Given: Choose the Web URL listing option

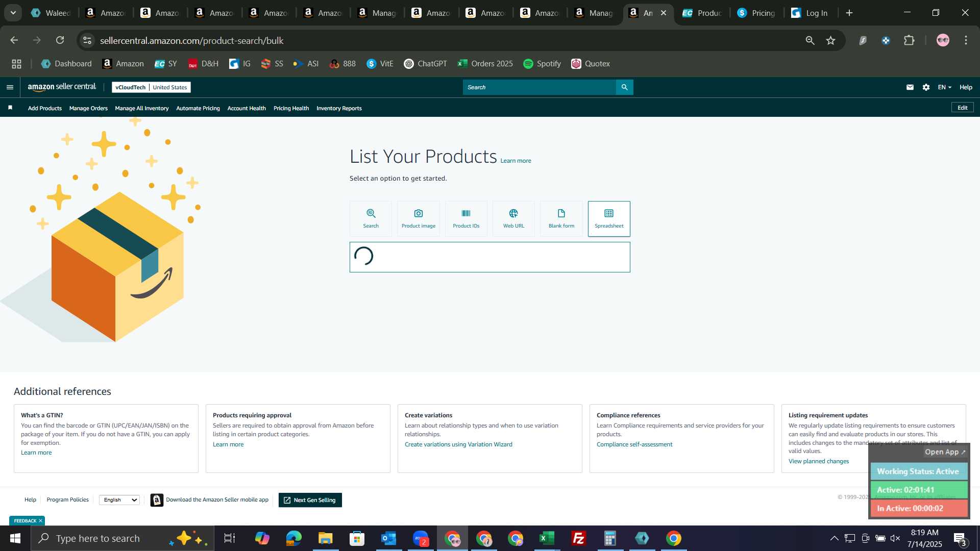Looking at the screenshot, I should pos(513,218).
